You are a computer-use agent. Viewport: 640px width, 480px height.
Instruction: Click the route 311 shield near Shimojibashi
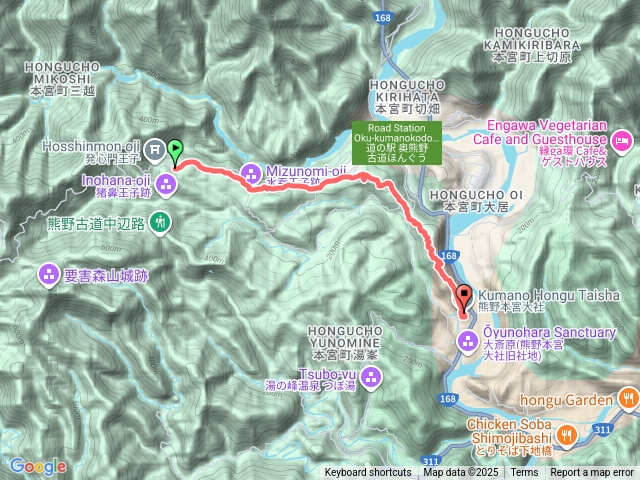click(602, 429)
